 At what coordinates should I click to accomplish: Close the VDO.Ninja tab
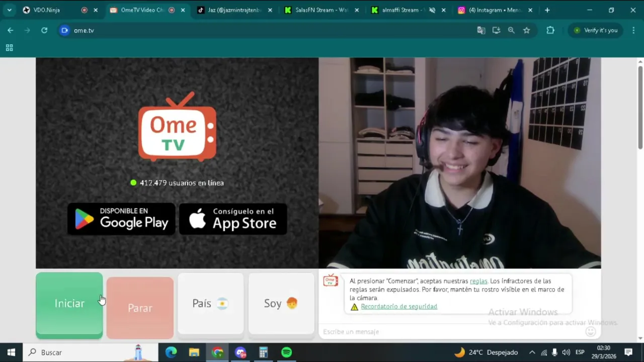(x=96, y=10)
